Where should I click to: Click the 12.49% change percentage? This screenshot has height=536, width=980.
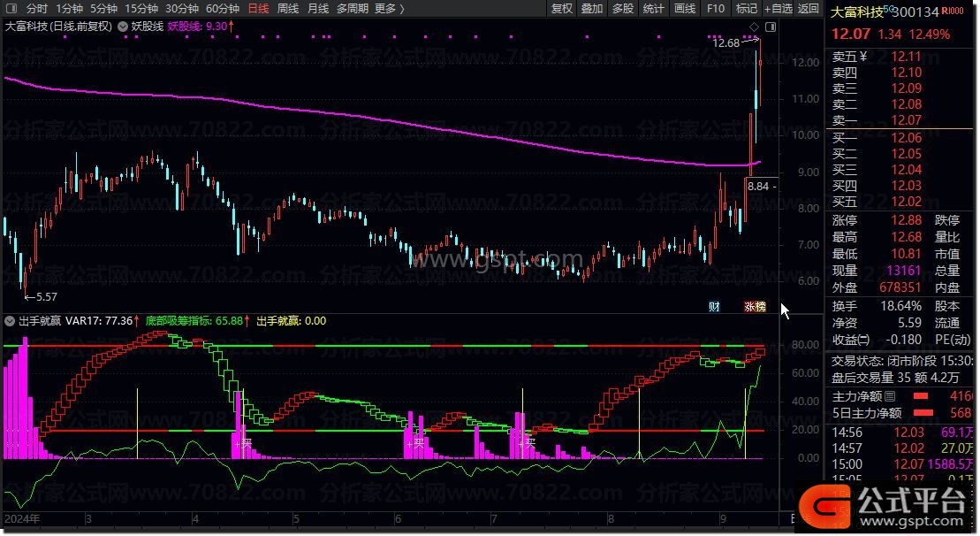[930, 34]
